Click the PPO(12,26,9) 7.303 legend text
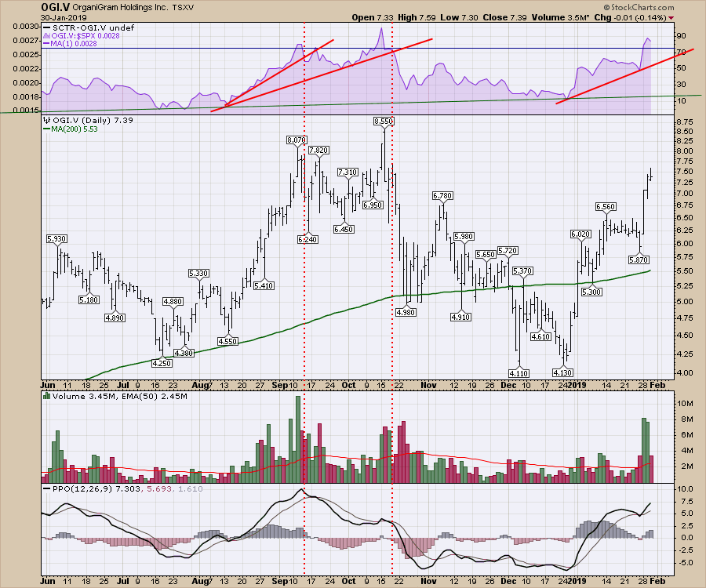 (x=96, y=488)
